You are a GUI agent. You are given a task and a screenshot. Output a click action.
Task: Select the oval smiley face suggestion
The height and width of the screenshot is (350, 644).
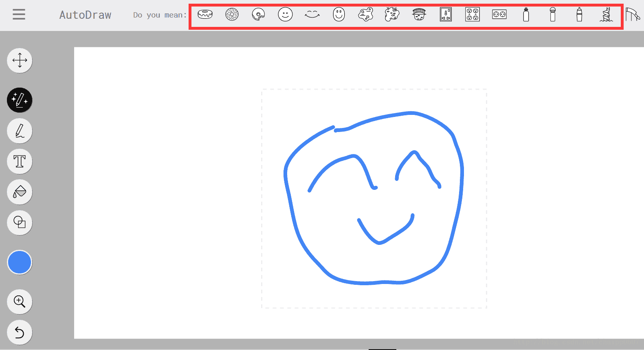click(338, 15)
